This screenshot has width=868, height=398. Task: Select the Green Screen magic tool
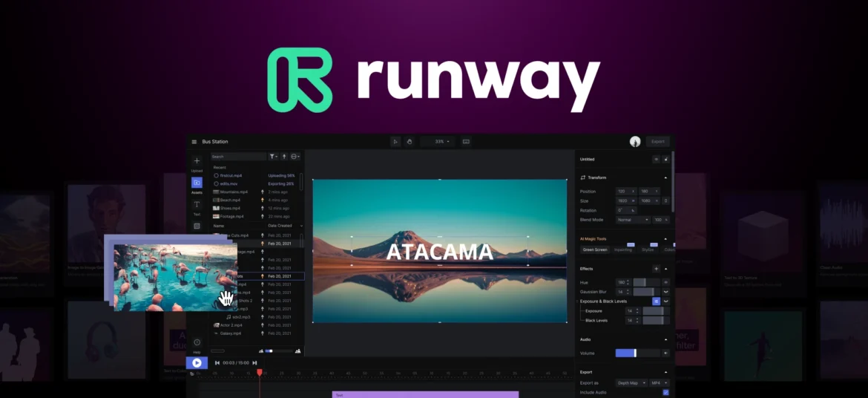point(595,249)
